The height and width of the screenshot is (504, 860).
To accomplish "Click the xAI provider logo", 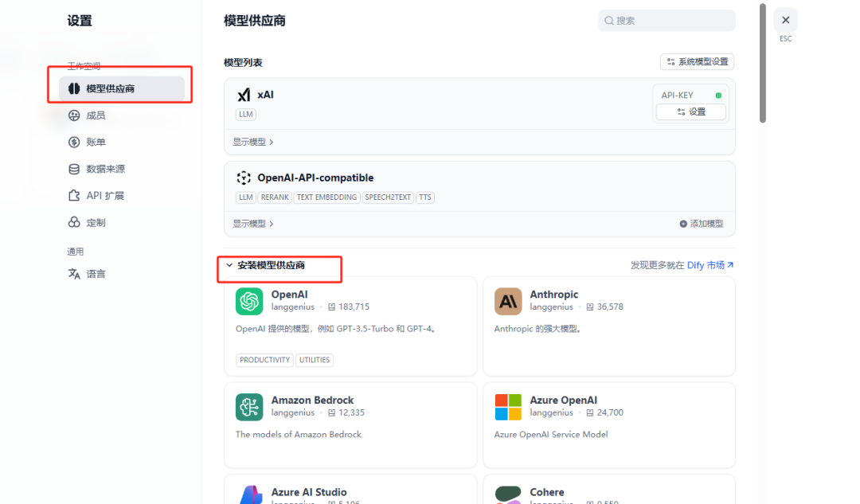I will (x=244, y=95).
